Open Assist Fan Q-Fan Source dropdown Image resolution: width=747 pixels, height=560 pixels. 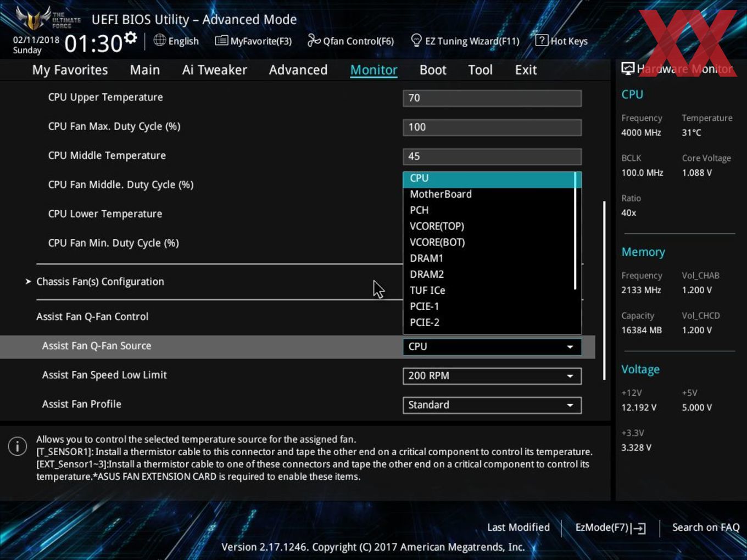[x=492, y=346]
